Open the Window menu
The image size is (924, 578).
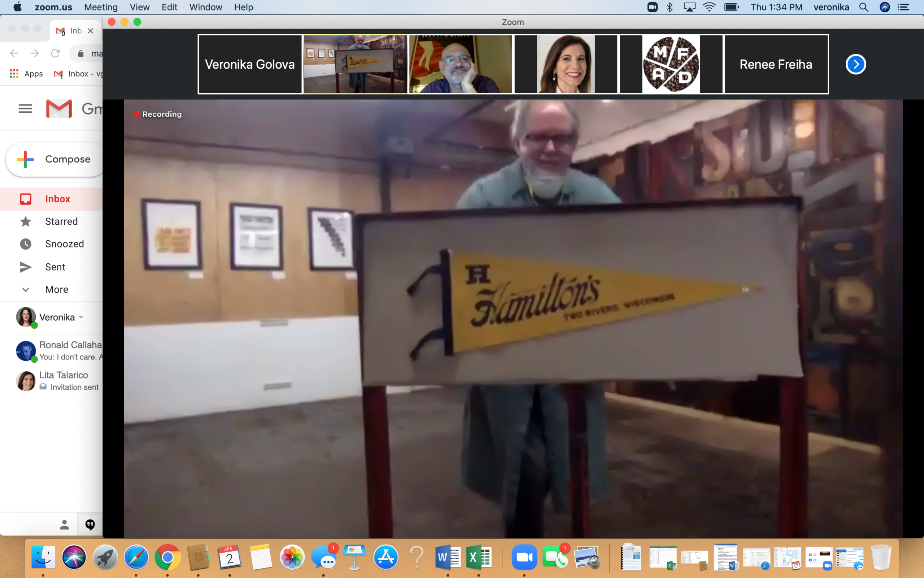pos(206,7)
